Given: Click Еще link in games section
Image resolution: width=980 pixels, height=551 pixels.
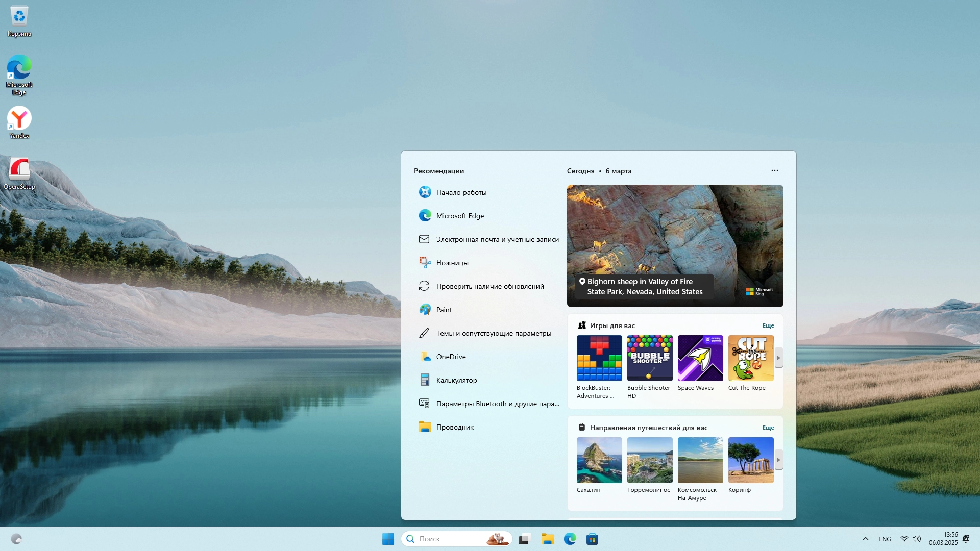Looking at the screenshot, I should click(768, 325).
